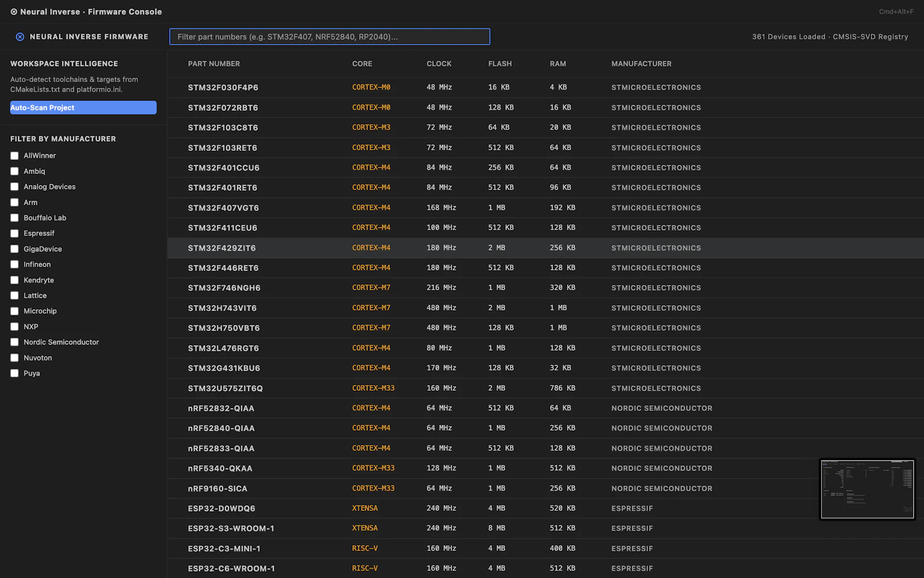Click the 216 MHz clock value
This screenshot has height=578, width=924.
click(441, 288)
